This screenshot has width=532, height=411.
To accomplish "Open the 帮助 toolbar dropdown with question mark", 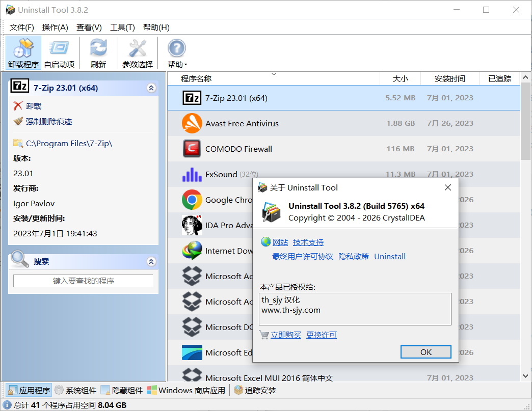I will coord(177,52).
